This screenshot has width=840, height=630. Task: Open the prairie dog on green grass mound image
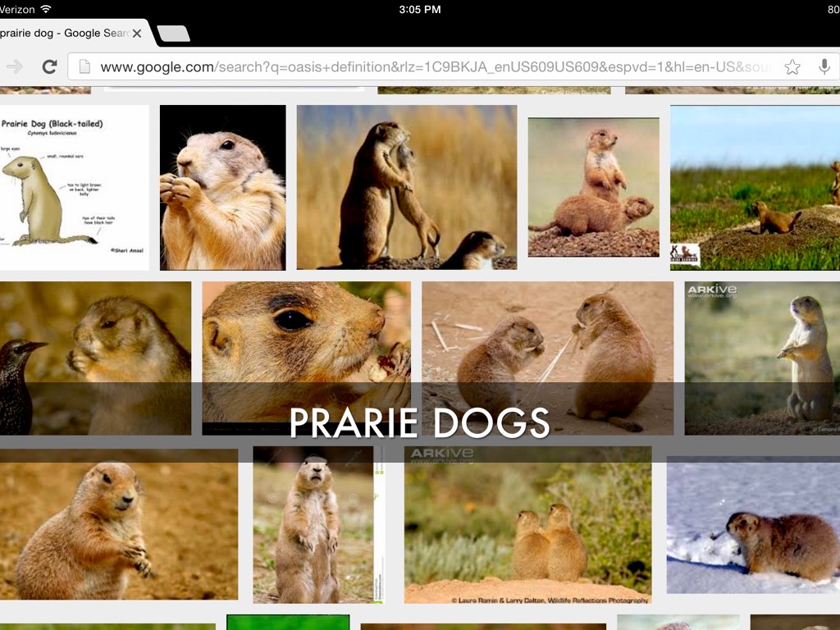(755, 187)
